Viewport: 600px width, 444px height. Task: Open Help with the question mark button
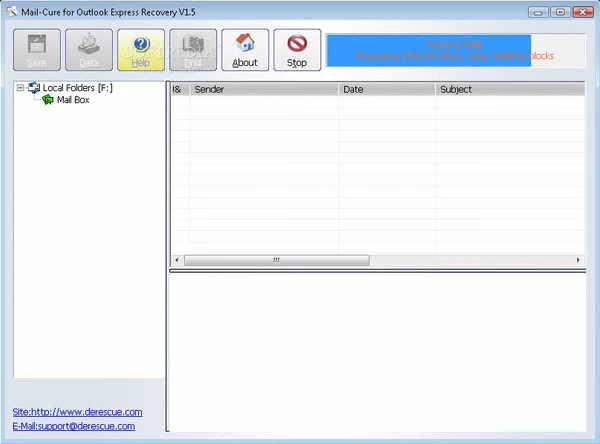(141, 50)
